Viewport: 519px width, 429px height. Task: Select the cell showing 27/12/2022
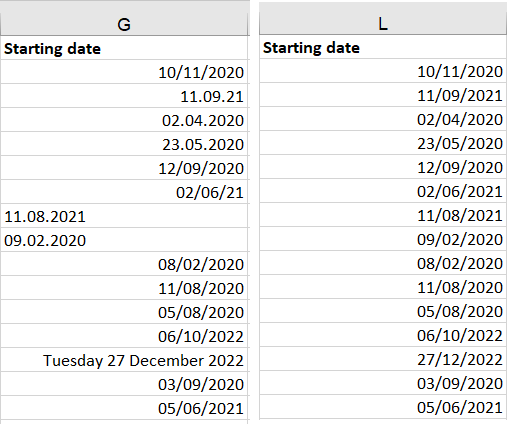[383, 359]
